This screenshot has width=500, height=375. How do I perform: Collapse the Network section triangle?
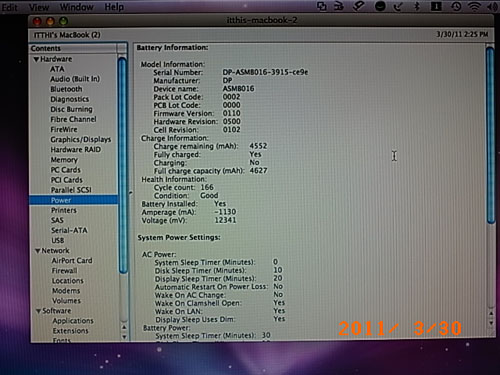pyautogui.click(x=38, y=251)
